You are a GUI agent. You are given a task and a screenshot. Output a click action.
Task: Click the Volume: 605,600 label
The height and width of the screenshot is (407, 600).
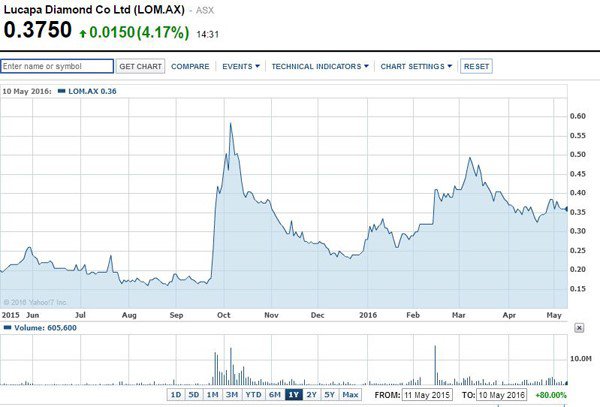click(45, 328)
